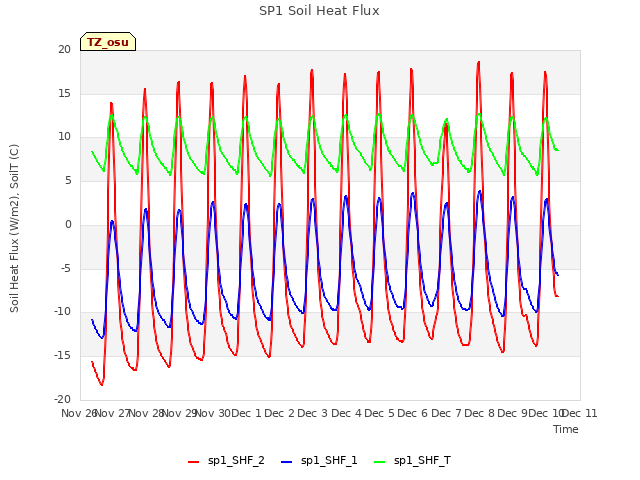This screenshot has width=640, height=480.
Task: Click the Nov 30 x-axis tick label
Action: click(213, 413)
